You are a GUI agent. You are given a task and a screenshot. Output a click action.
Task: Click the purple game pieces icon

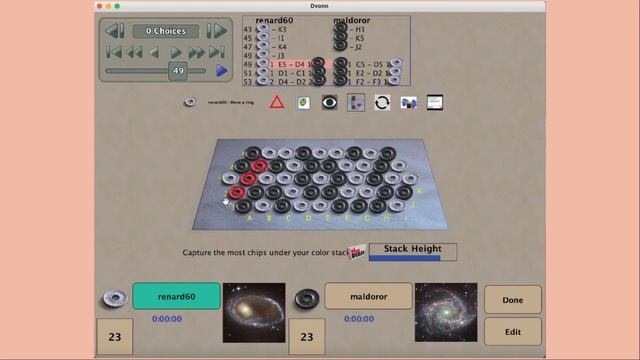[x=356, y=102]
